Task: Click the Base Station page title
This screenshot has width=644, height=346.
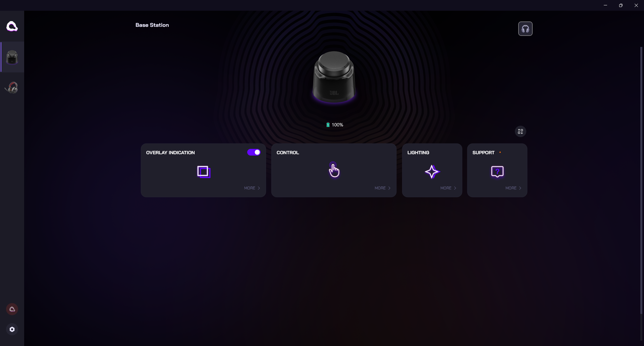Action: [152, 25]
